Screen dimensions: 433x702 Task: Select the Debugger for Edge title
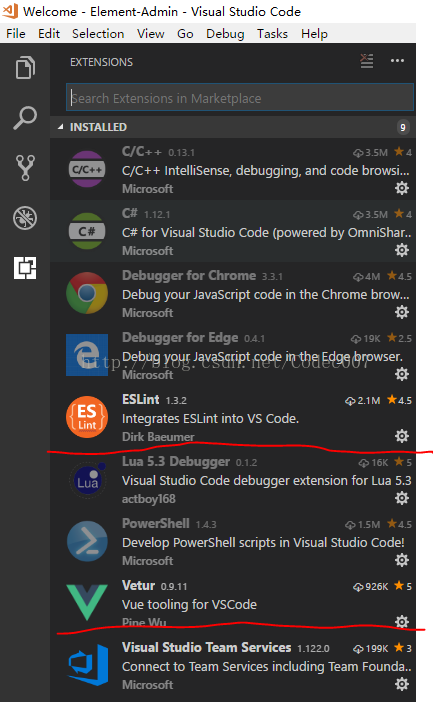180,337
